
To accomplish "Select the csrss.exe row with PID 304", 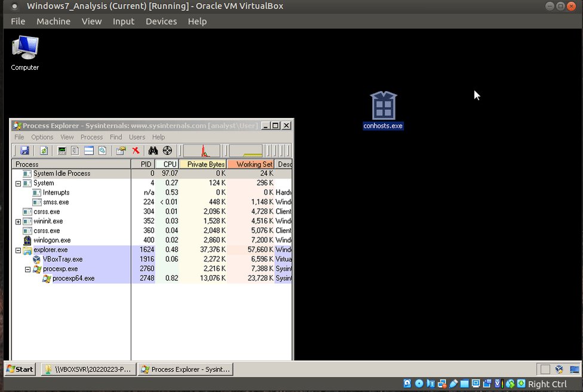I will tap(152, 212).
